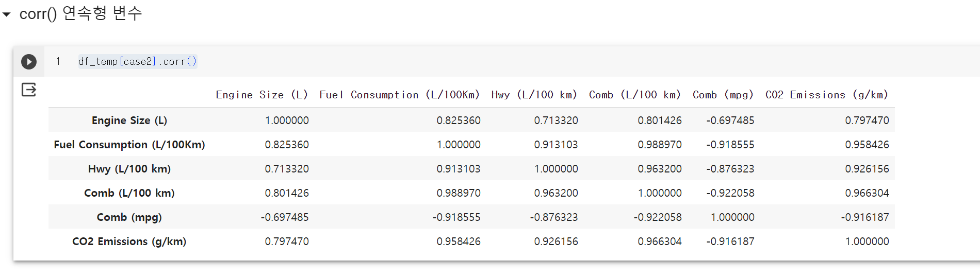Click the -0.697485 value in Comb (mpg) row
980x277 pixels.
(x=285, y=217)
